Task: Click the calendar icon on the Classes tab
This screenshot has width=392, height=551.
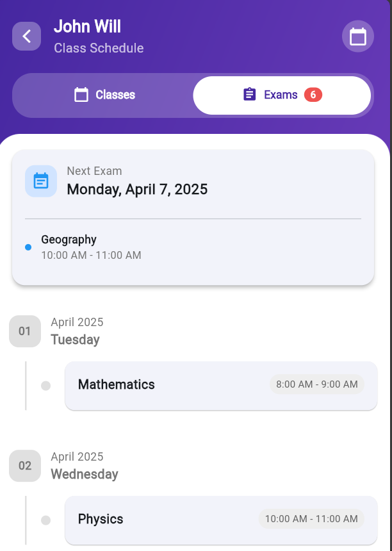Action: pyautogui.click(x=80, y=94)
